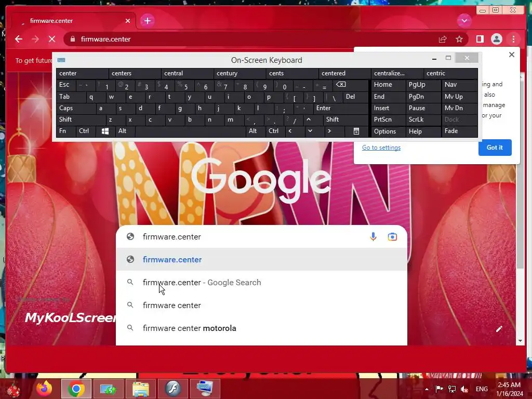
Task: Click the Go to settings link
Action: click(x=381, y=148)
